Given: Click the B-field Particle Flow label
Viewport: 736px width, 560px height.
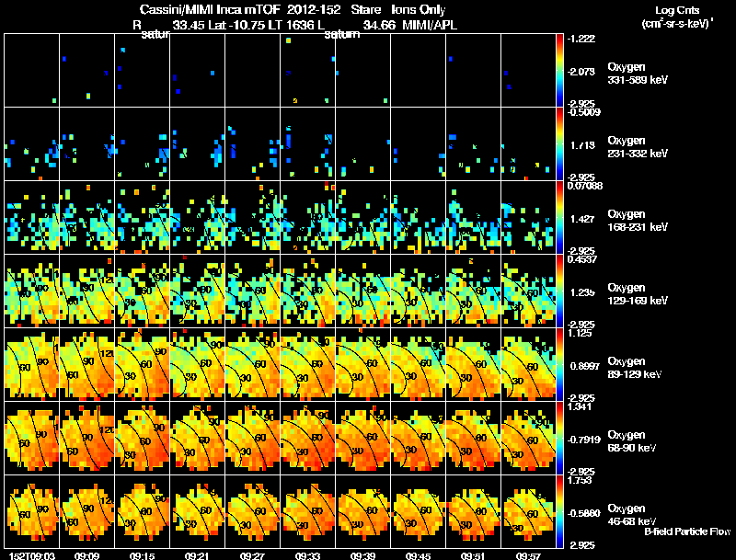Looking at the screenshot, I should 687,531.
